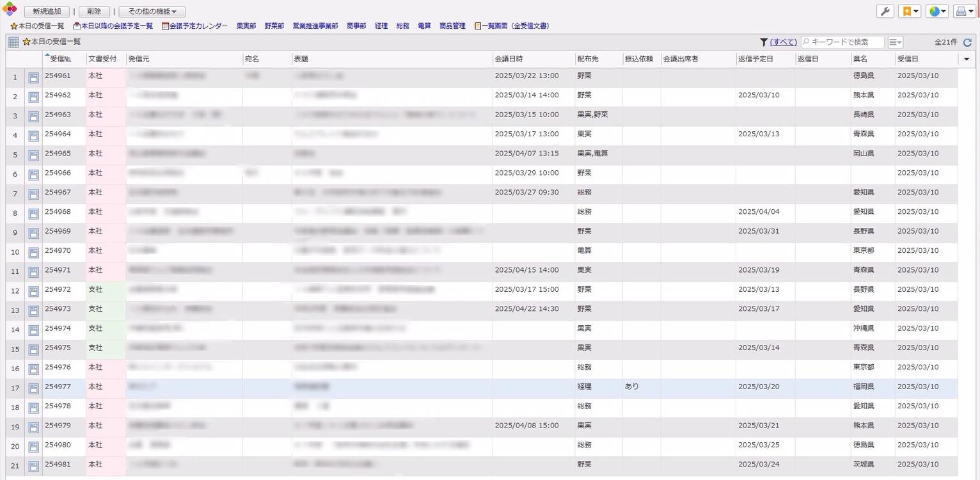Image resolution: width=980 pixels, height=480 pixels.
Task: Switch to 会議予定カレンダー view
Action: pyautogui.click(x=194, y=26)
